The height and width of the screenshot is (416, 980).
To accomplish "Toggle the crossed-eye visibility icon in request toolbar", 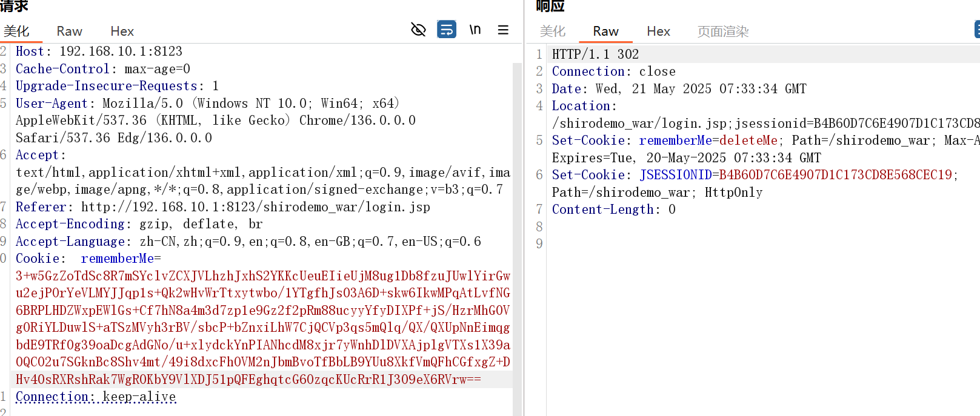I will click(x=418, y=30).
